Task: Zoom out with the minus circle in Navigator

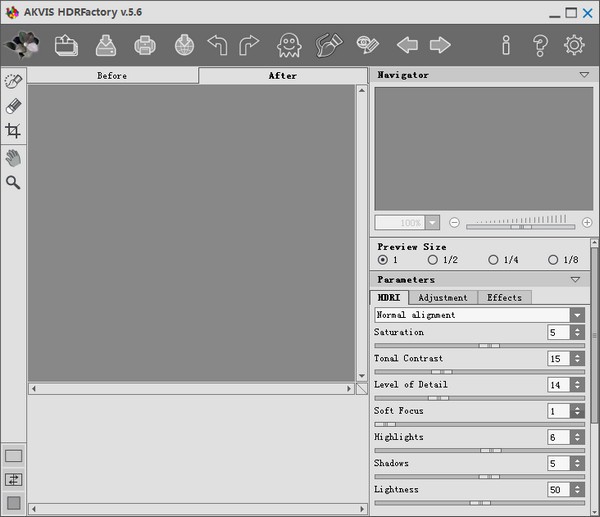Action: point(454,222)
